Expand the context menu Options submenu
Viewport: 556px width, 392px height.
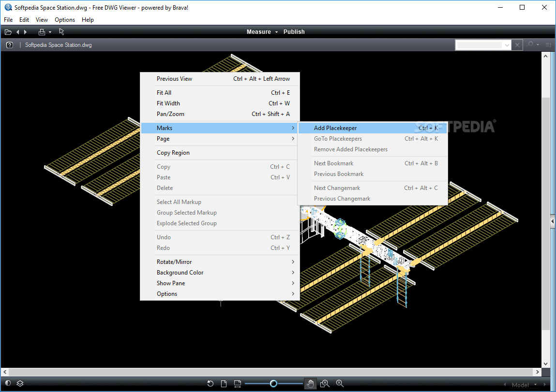click(220, 293)
